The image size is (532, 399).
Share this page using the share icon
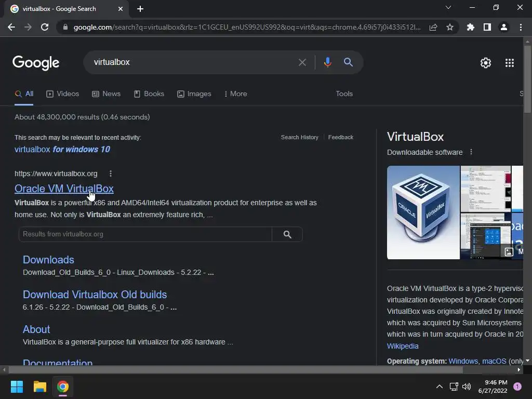433,27
